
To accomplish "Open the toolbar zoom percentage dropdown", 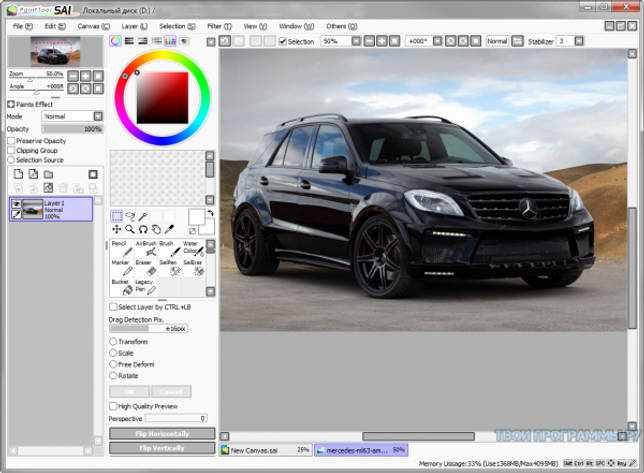I will click(x=356, y=41).
